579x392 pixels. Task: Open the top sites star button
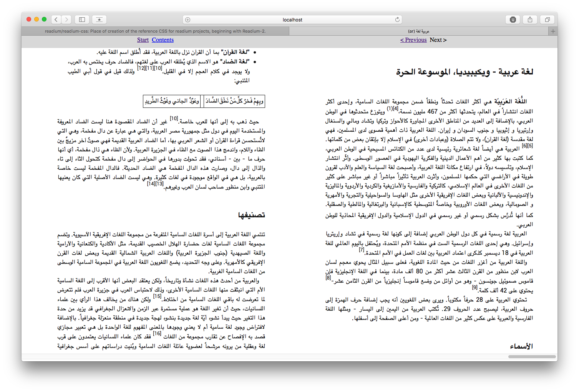point(99,20)
